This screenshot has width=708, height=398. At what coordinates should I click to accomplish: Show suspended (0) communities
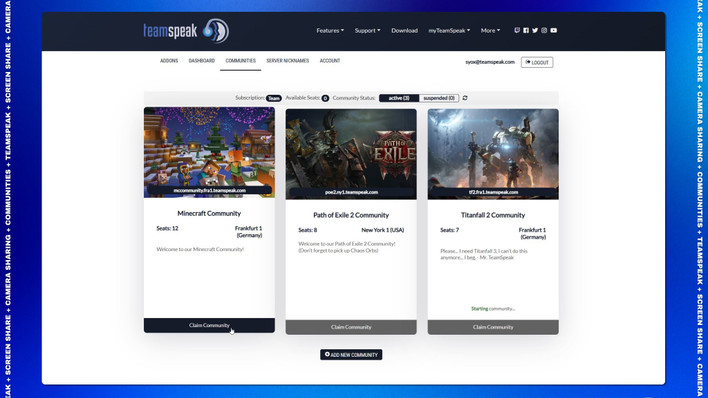(x=439, y=98)
